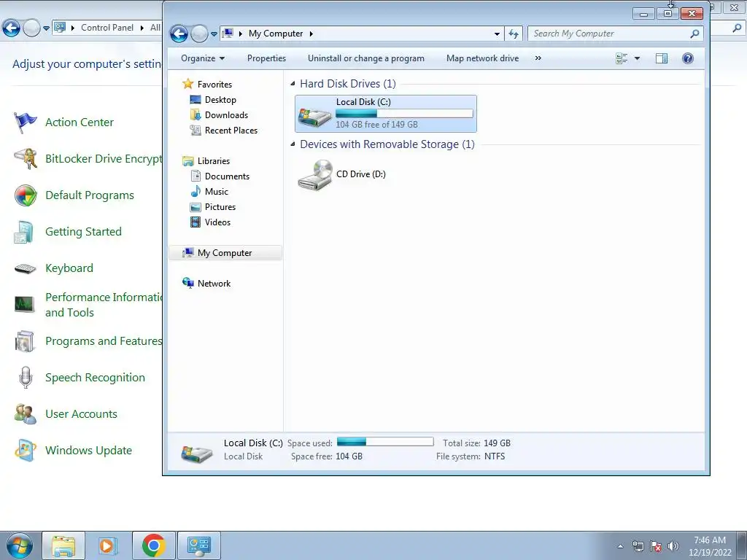This screenshot has height=560, width=747.
Task: Click My Computer breadcrumb in address bar
Action: 275,34
